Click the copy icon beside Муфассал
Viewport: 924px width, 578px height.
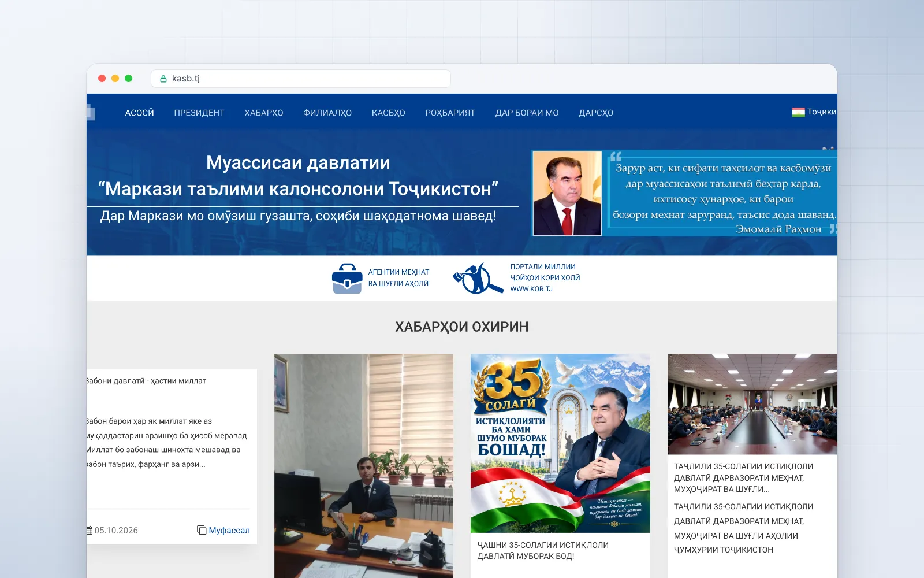pos(202,530)
